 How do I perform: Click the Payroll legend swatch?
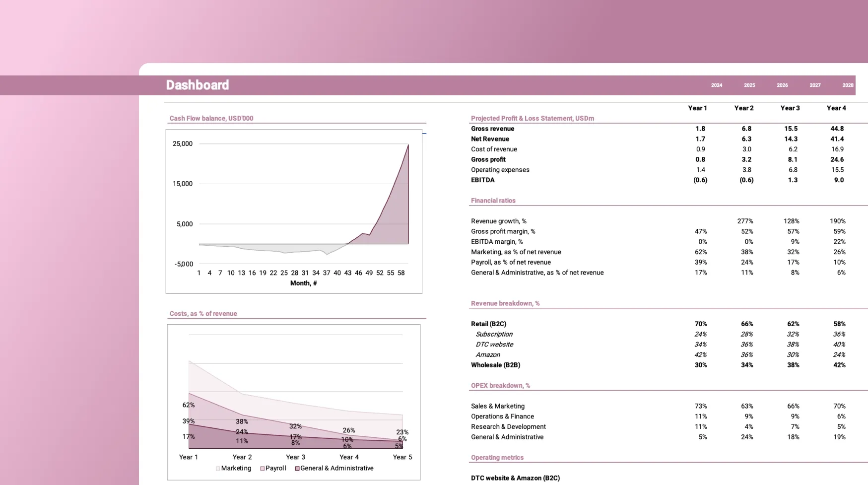(262, 469)
